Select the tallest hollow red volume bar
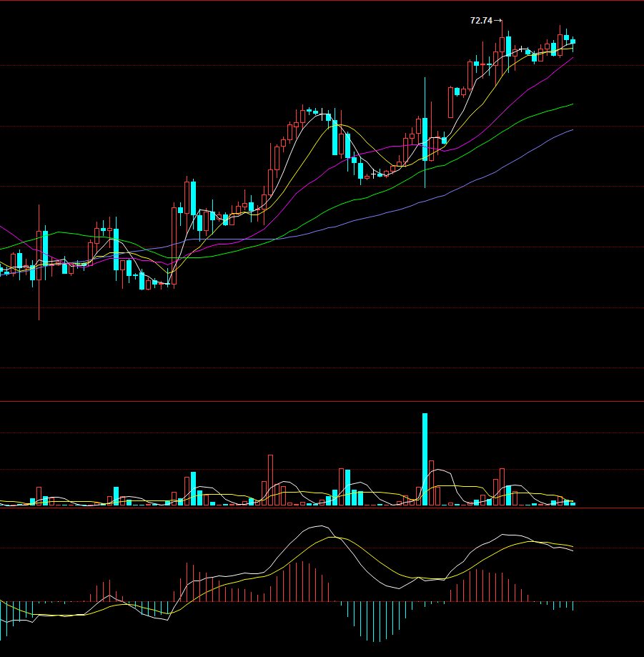 coord(270,480)
